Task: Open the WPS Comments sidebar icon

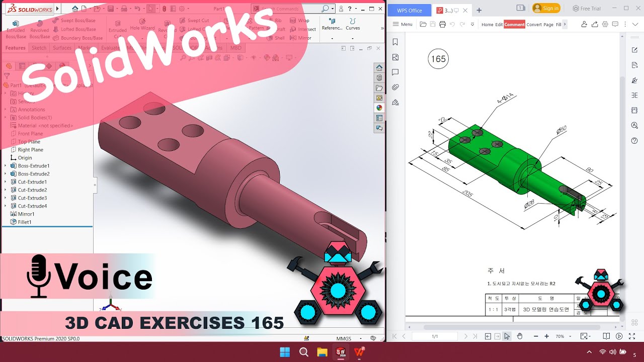Action: pos(395,72)
